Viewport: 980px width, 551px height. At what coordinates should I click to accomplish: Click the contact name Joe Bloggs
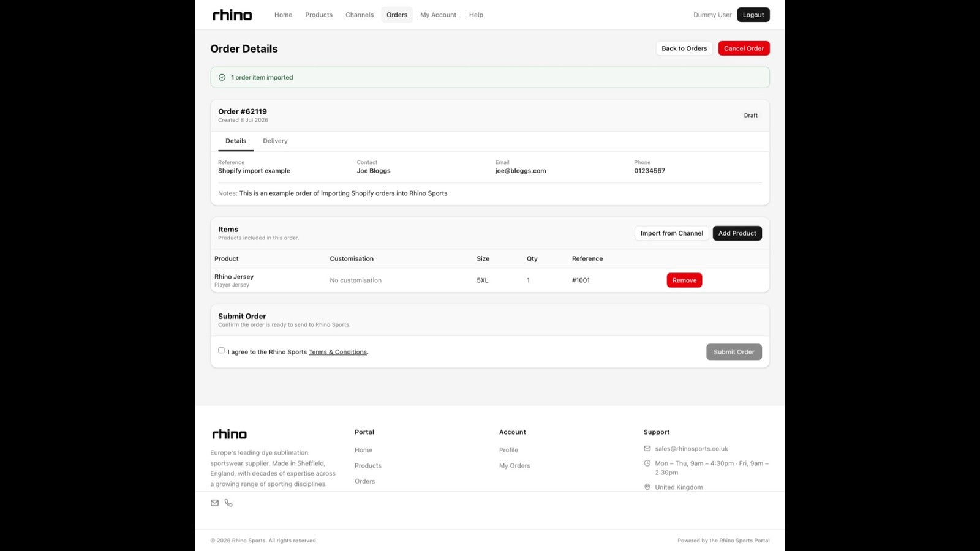tap(374, 171)
